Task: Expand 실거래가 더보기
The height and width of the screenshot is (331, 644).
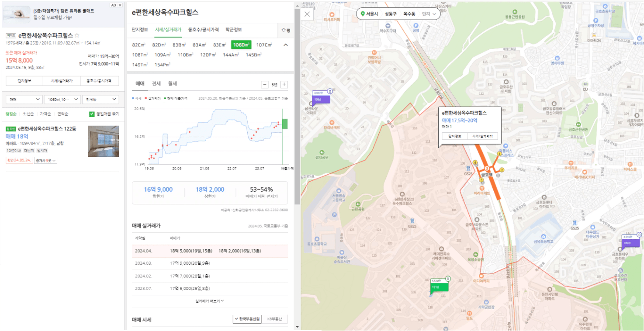Action: pyautogui.click(x=210, y=300)
